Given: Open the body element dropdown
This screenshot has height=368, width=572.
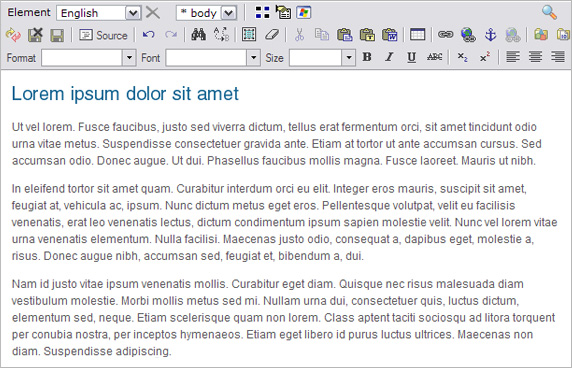Looking at the screenshot, I should click(206, 13).
